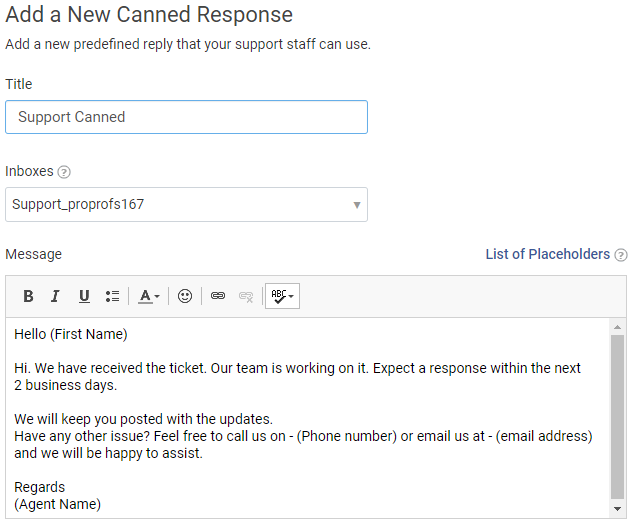Image resolution: width=634 pixels, height=523 pixels.
Task: Open the List of Placeholders link
Action: pyautogui.click(x=547, y=254)
